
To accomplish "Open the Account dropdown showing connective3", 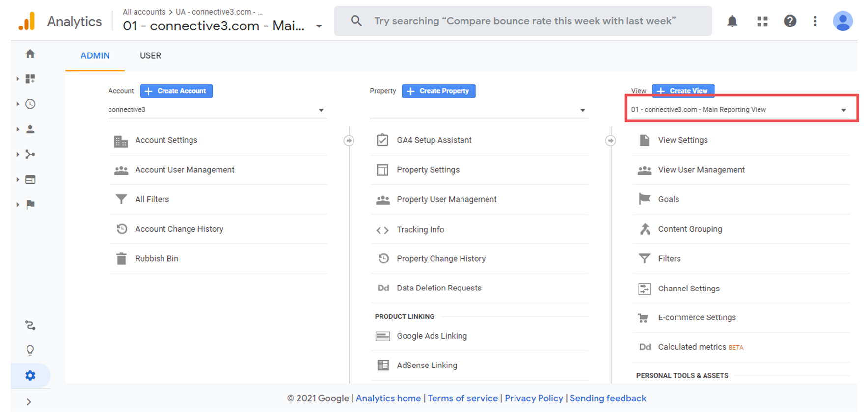I will click(x=217, y=110).
